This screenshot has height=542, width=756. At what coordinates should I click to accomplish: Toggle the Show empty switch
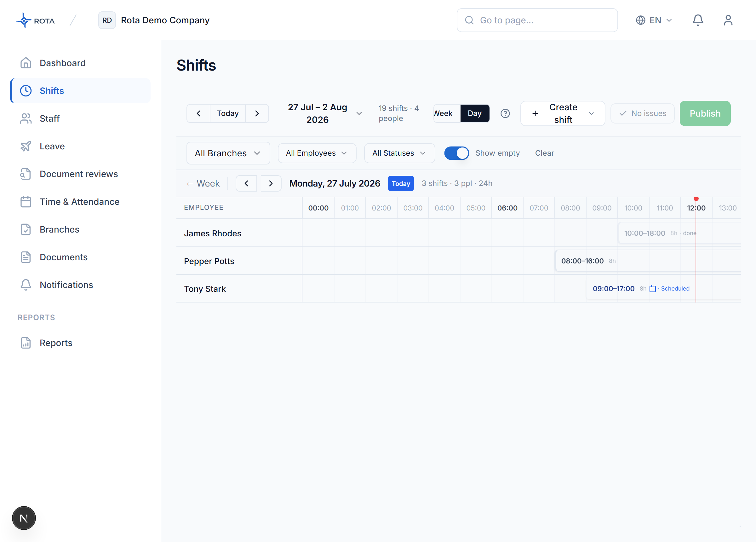(x=456, y=153)
